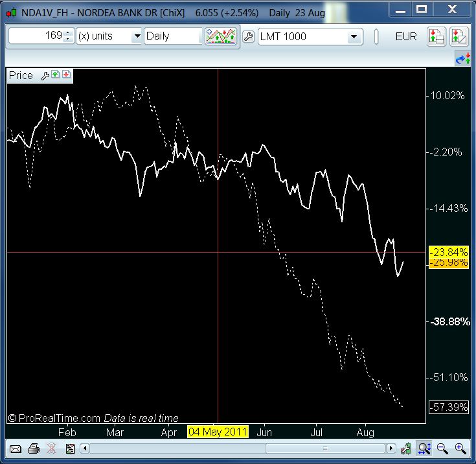This screenshot has height=464, width=476.
Task: Click the red down arrow on Price panel
Action: (66, 74)
